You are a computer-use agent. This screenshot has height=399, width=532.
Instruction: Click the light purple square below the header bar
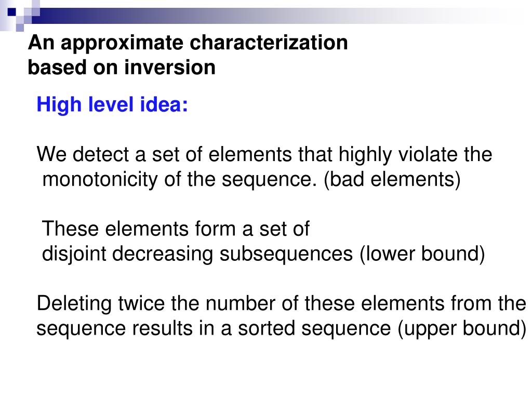pyautogui.click(x=20, y=28)
